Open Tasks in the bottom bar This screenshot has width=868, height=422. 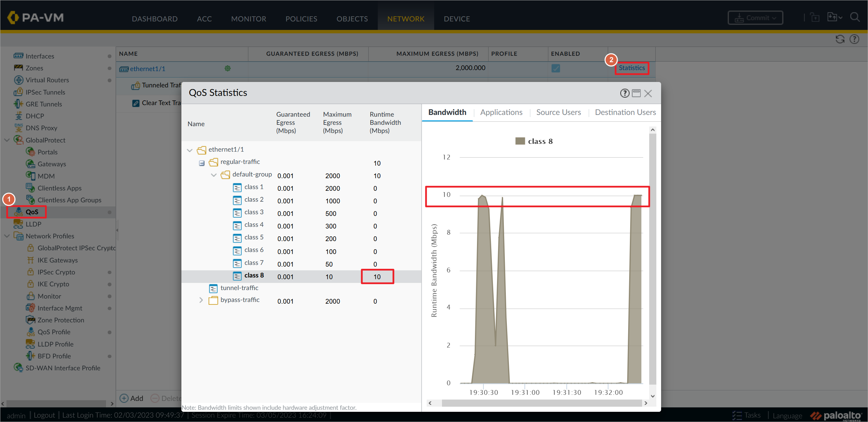[x=746, y=415]
